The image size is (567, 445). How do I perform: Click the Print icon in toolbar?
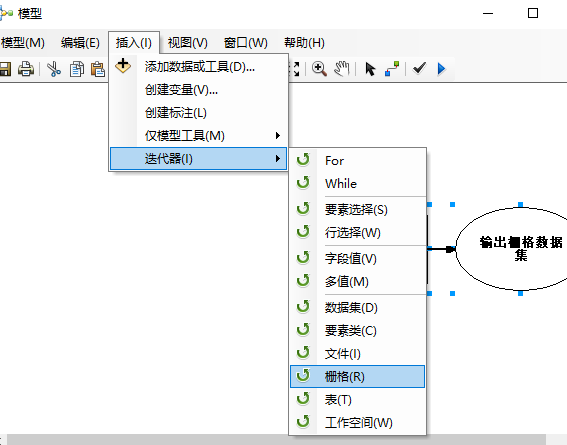(x=26, y=69)
